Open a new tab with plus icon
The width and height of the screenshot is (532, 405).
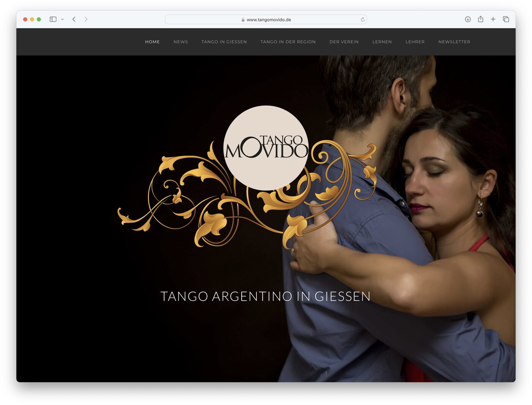click(493, 19)
